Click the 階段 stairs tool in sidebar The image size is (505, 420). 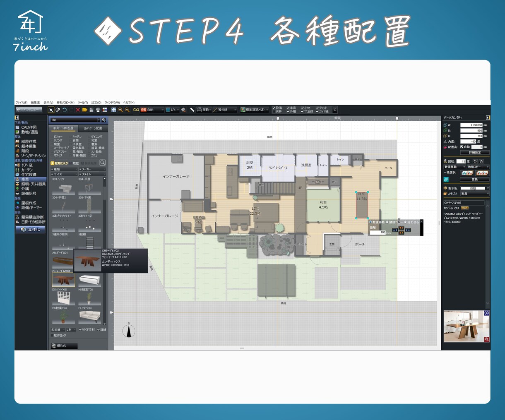(25, 151)
